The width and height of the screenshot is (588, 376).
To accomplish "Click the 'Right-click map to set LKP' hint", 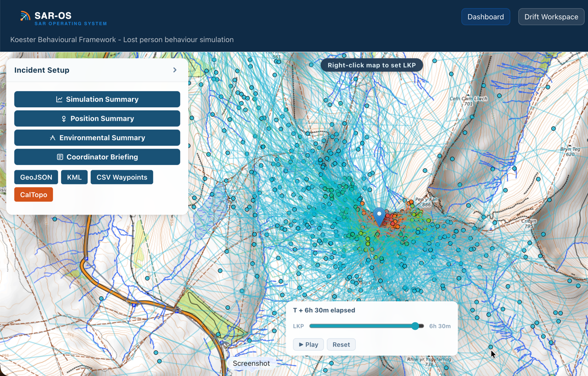I will 372,65.
